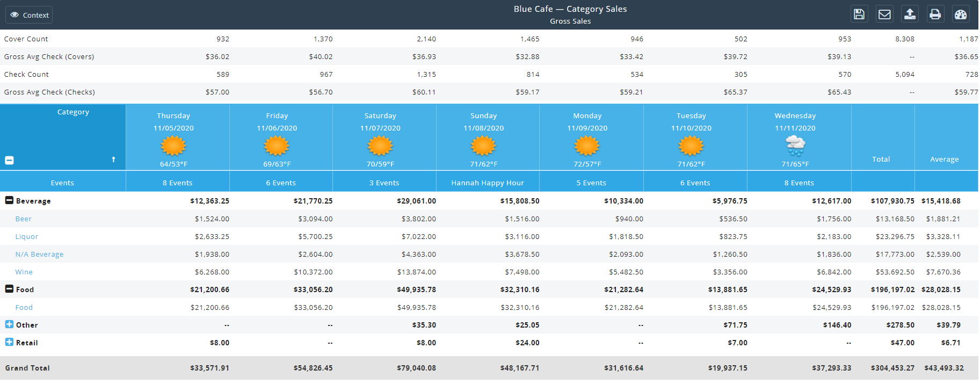Expand the Other category row
980x384 pixels.
pos(9,324)
